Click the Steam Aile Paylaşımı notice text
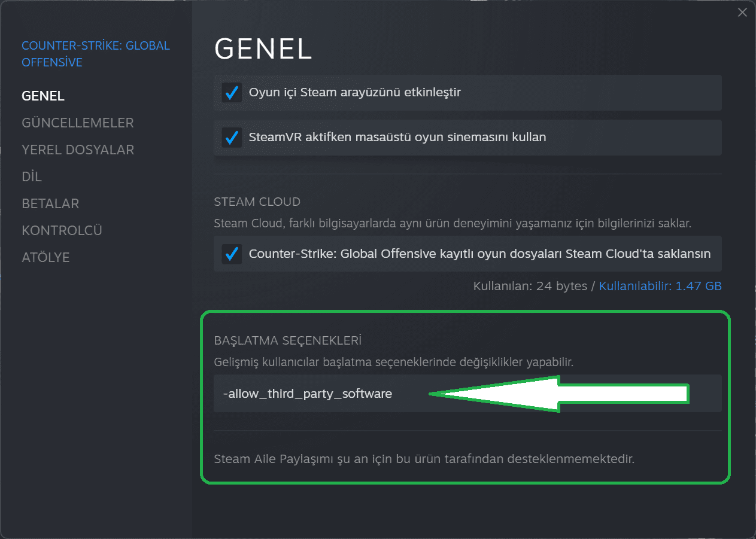Image resolution: width=756 pixels, height=539 pixels. tap(424, 459)
